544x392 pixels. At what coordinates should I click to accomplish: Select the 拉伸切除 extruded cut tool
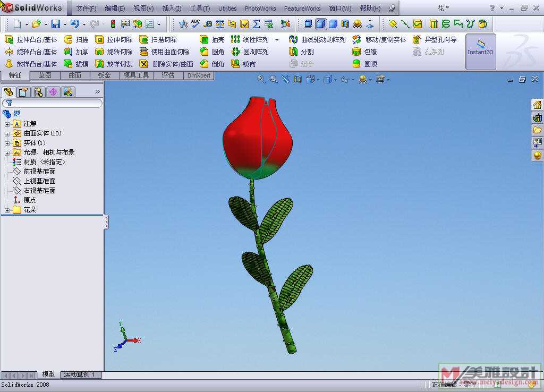114,39
